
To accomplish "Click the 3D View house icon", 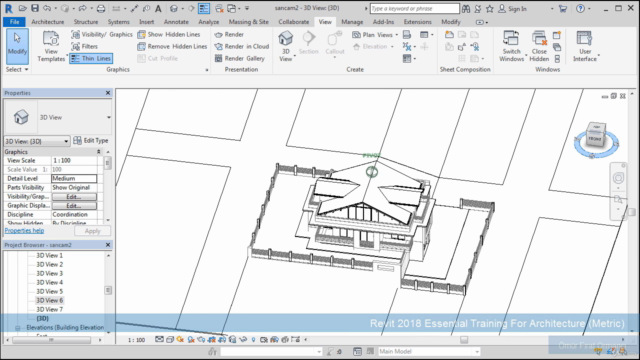I will [x=285, y=38].
